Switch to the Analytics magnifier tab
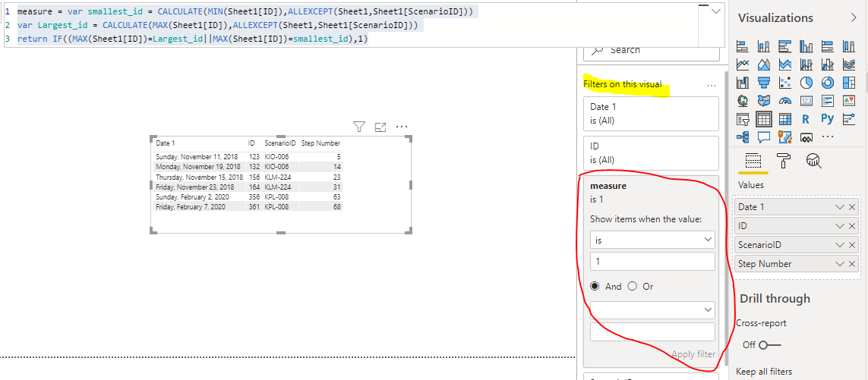Viewport: 868px width, 380px height. click(814, 161)
